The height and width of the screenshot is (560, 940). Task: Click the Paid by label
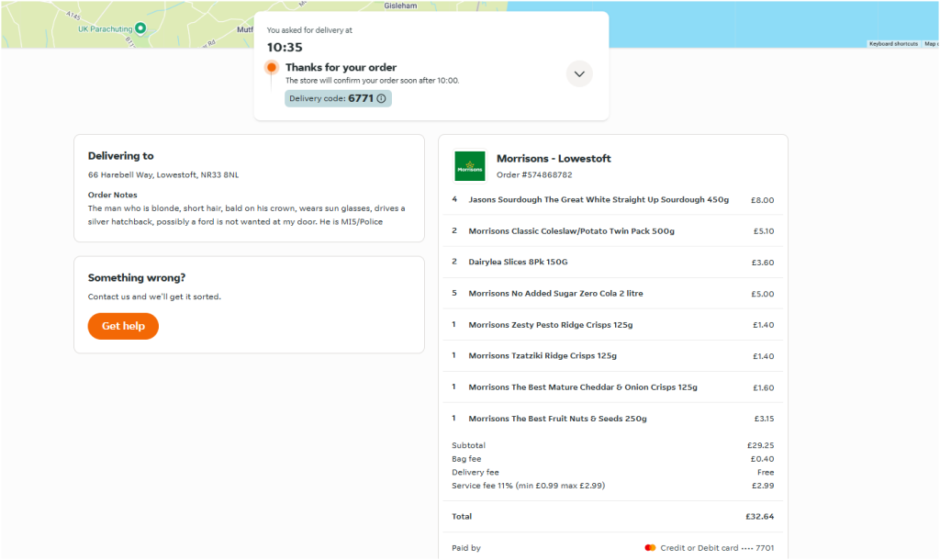pos(465,548)
